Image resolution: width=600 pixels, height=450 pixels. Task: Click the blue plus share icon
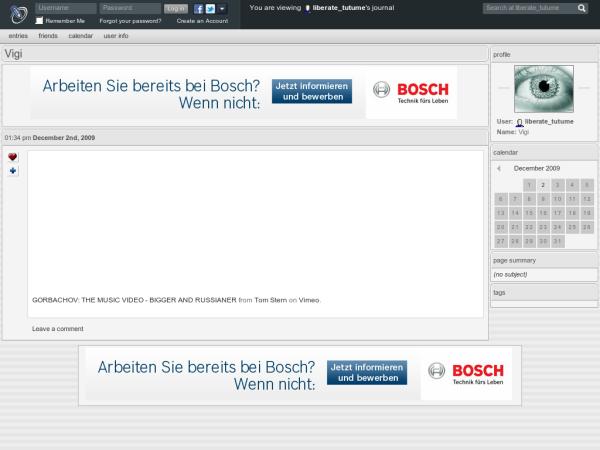[13, 171]
